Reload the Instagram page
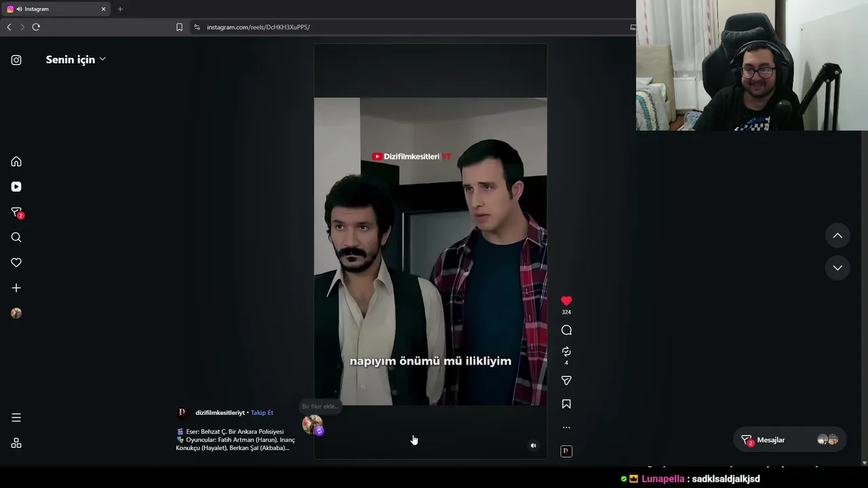 pos(36,27)
